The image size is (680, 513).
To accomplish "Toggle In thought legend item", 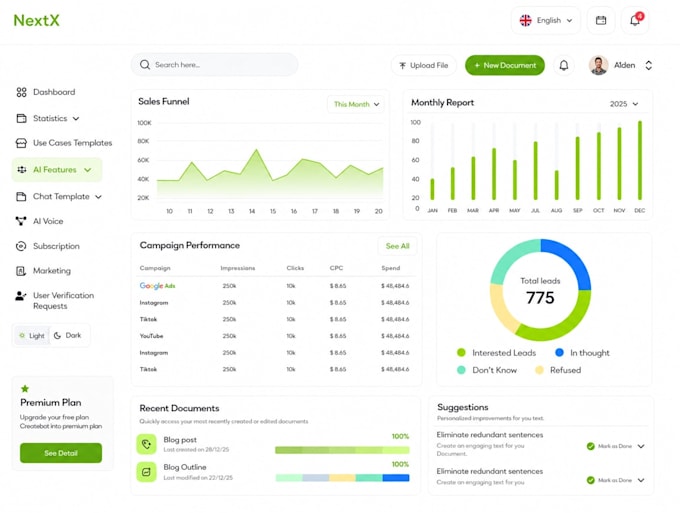I will click(582, 353).
